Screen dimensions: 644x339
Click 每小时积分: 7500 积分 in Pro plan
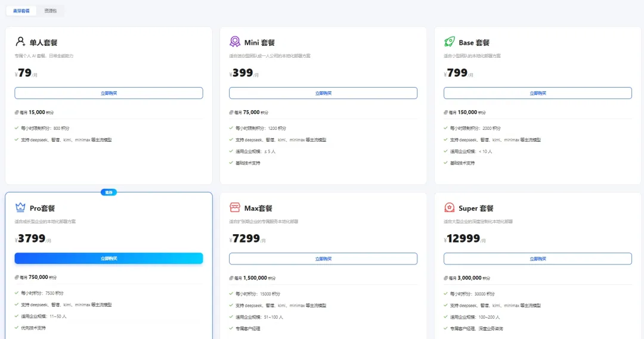tap(42, 294)
